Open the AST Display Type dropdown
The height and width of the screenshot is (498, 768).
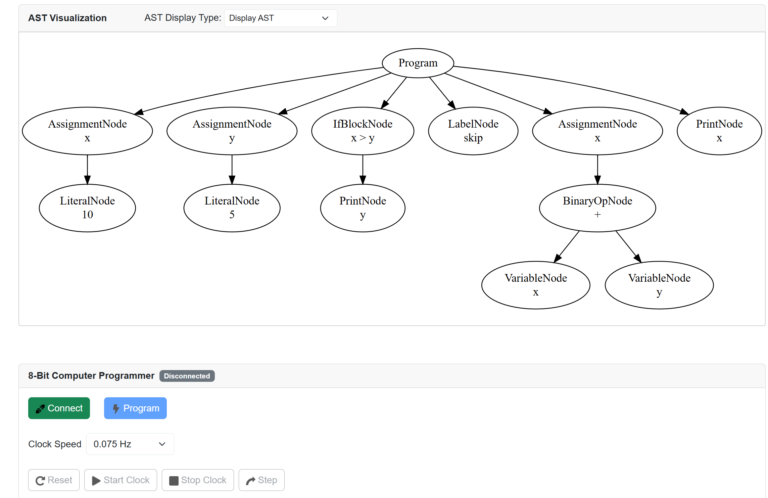click(280, 18)
